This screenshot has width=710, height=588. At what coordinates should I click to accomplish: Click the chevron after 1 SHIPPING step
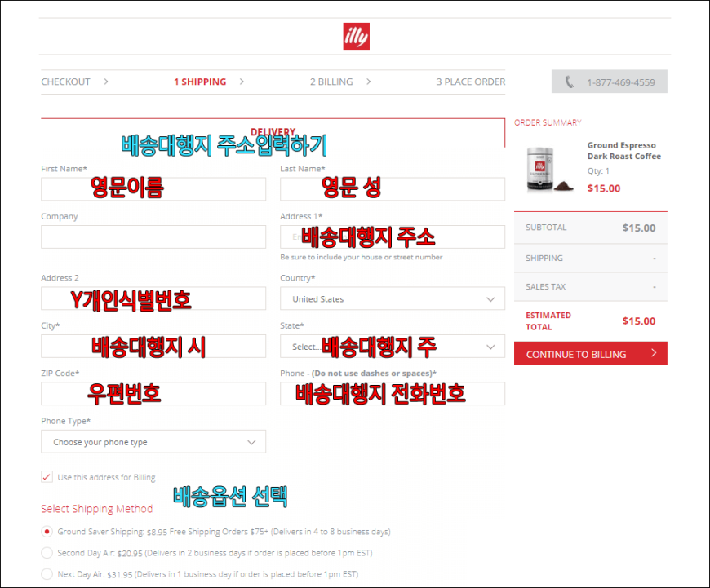[x=242, y=82]
